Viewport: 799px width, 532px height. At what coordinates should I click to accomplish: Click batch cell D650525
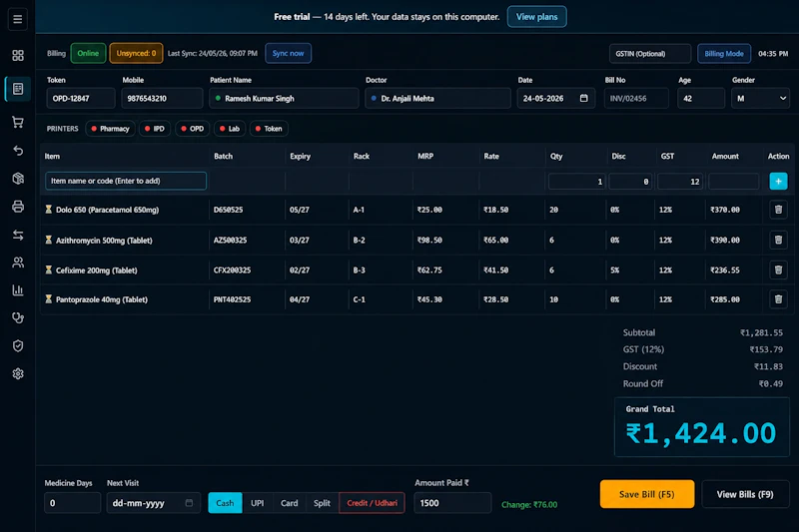pos(229,210)
